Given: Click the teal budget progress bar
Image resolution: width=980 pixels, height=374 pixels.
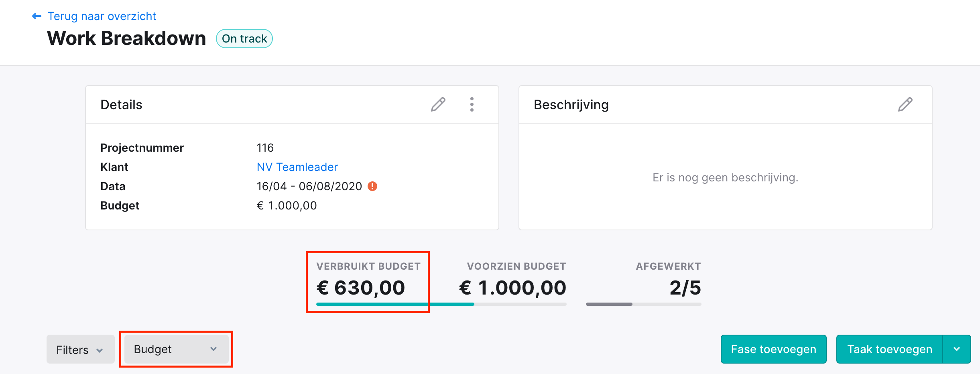Looking at the screenshot, I should [441, 304].
